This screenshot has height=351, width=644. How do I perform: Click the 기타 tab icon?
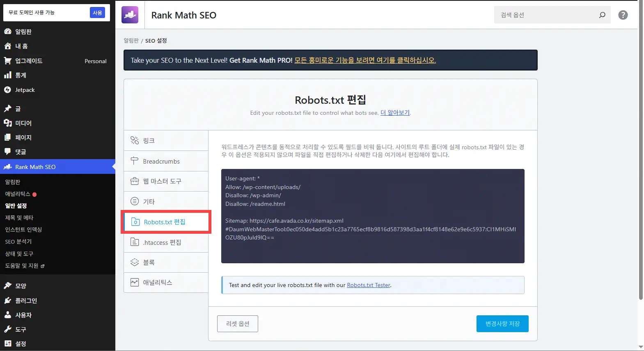(x=135, y=201)
